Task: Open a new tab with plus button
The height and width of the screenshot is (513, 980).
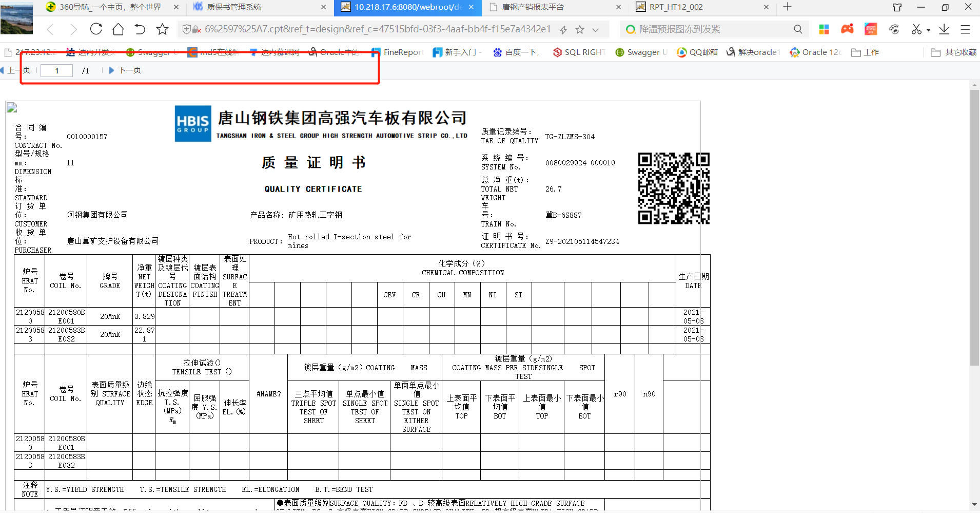Action: click(x=788, y=7)
